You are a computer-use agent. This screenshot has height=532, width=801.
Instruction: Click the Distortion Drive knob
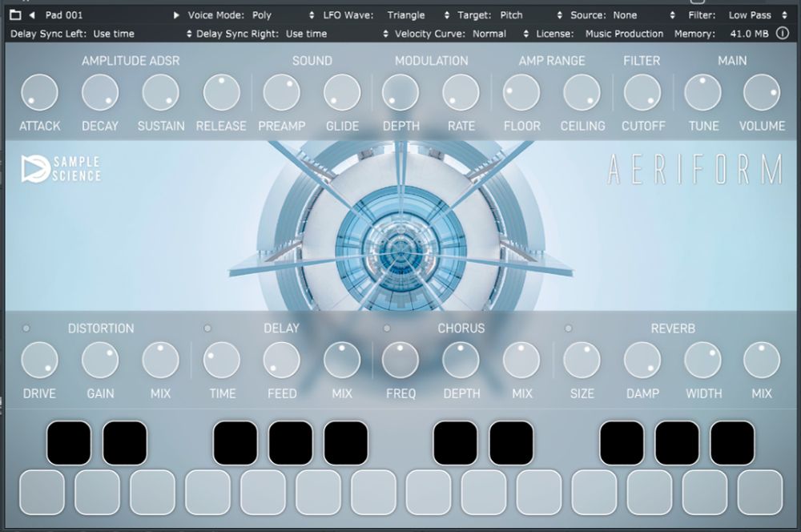click(x=39, y=361)
